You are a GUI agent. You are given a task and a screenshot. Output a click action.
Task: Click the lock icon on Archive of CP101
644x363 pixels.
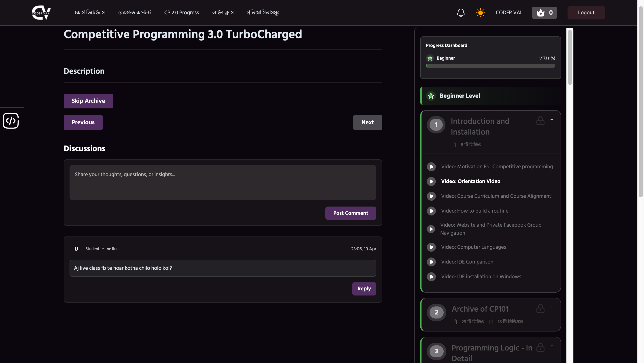point(540,309)
